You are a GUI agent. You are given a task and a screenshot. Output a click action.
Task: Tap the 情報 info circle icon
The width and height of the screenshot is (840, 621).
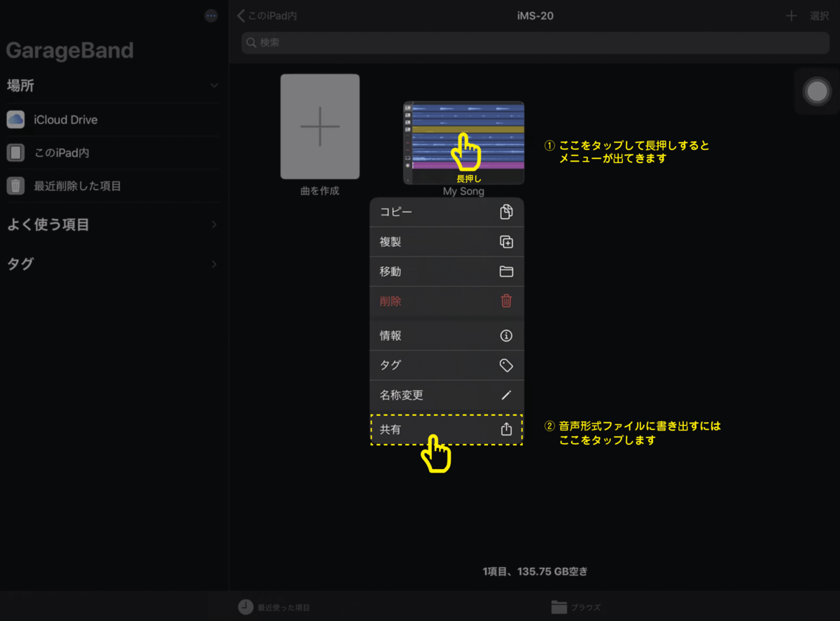tap(506, 335)
